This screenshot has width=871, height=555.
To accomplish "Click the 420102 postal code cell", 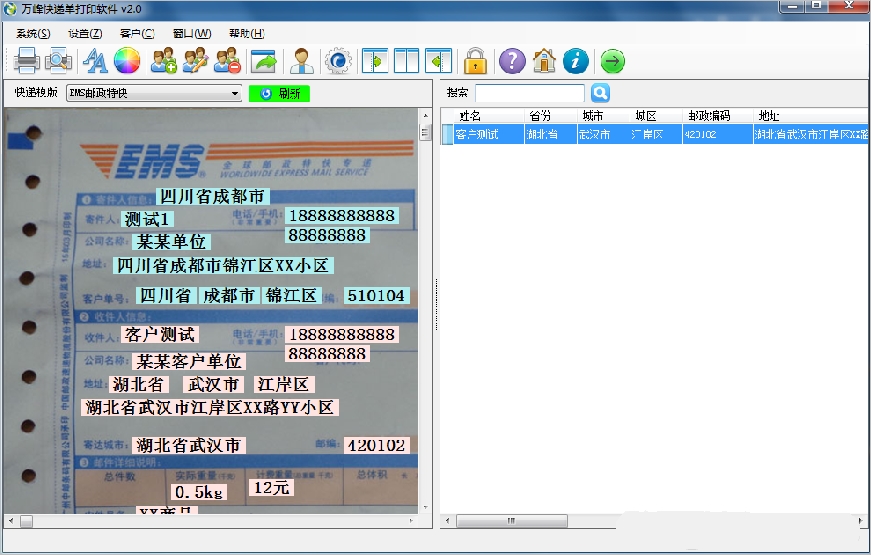I will coord(718,134).
